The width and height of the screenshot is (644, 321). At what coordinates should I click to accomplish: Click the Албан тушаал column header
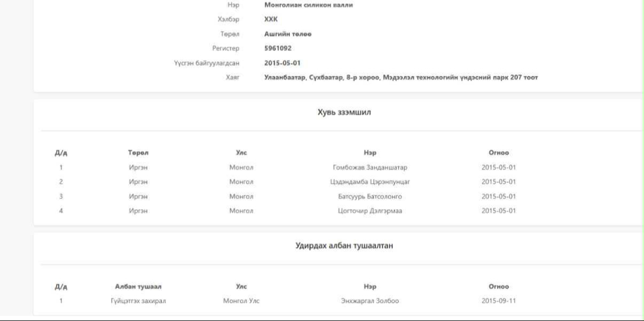[x=138, y=287]
